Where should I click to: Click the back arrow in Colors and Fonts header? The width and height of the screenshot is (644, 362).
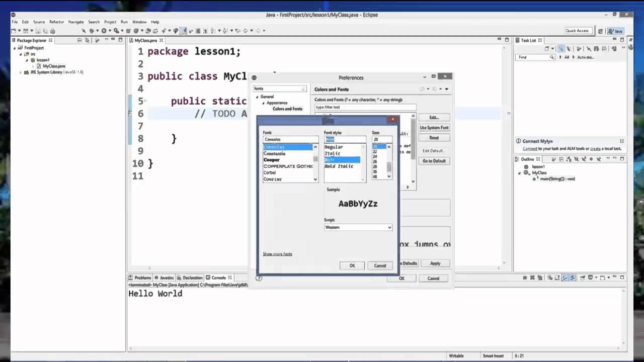click(422, 89)
